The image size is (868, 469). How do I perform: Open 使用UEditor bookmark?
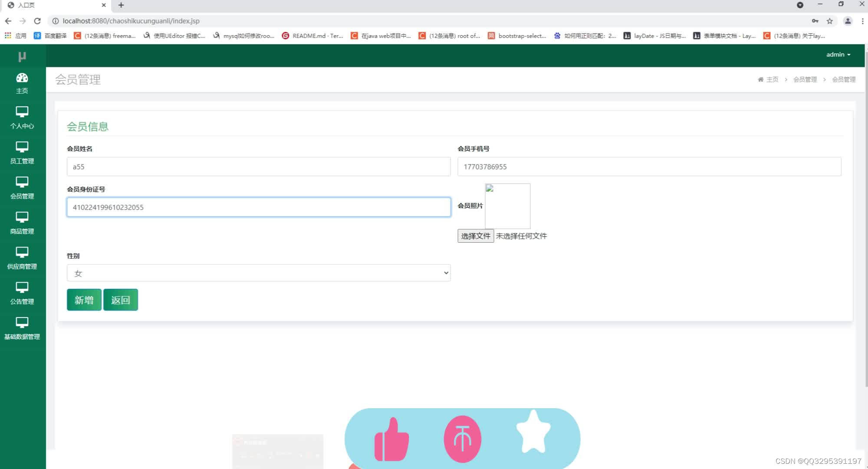point(174,36)
